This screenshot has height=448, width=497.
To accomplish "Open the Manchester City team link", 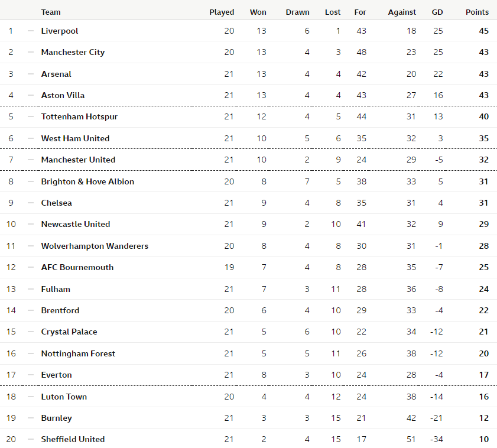I will [x=73, y=52].
